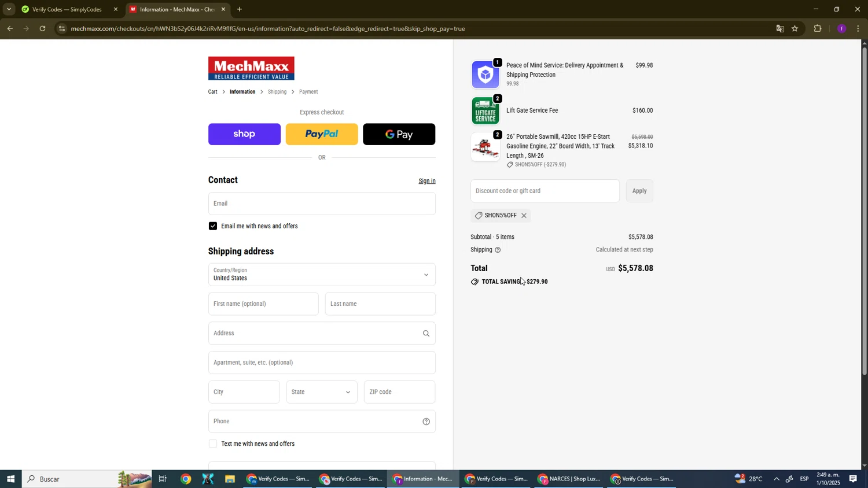Switch to NARCES Shop taskbar window

click(569, 479)
